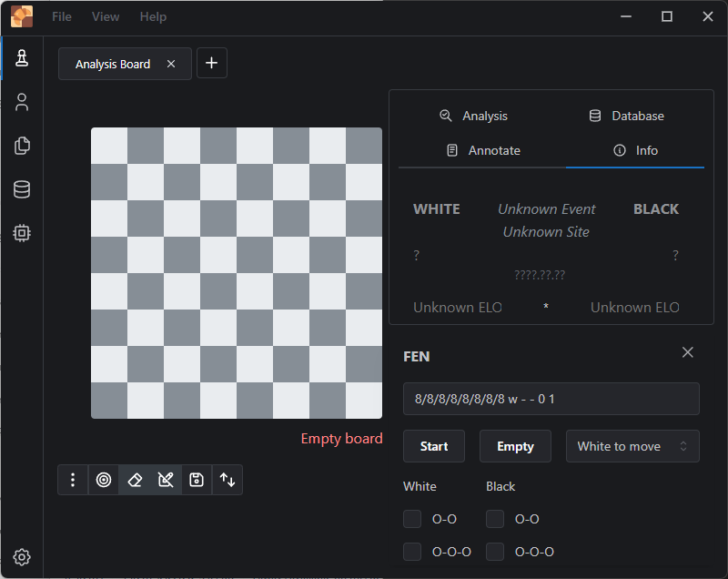728x579 pixels.
Task: Click White's Unknown ELO field
Action: click(458, 308)
